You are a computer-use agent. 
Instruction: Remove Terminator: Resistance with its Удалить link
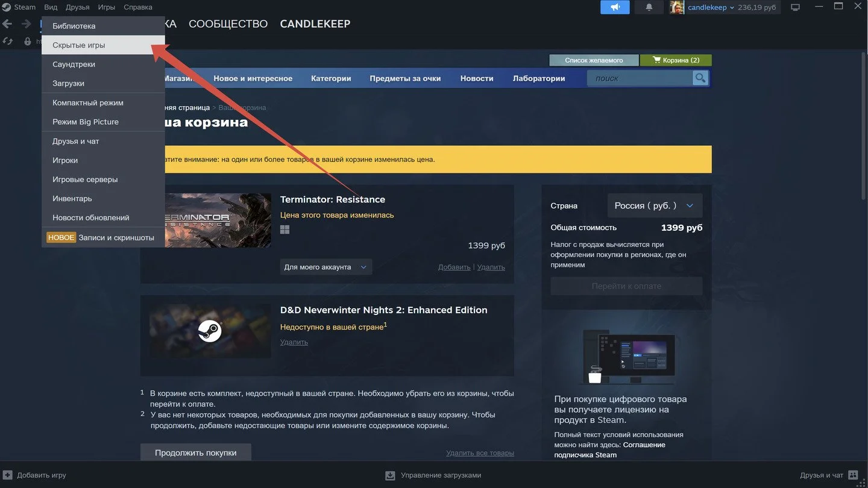click(491, 267)
